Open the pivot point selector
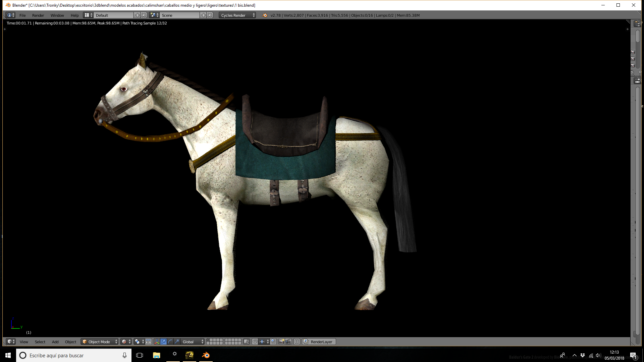 coord(139,342)
